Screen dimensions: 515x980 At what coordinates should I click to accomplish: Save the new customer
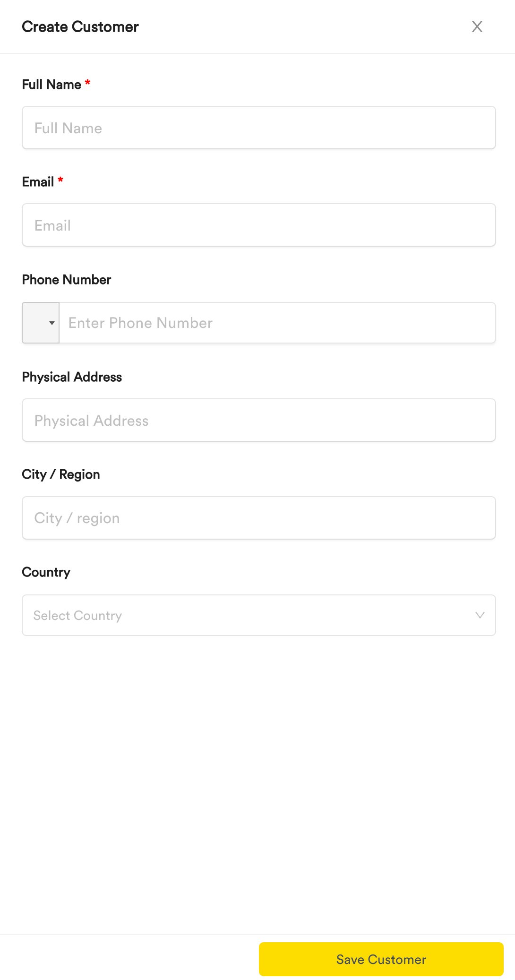381,959
